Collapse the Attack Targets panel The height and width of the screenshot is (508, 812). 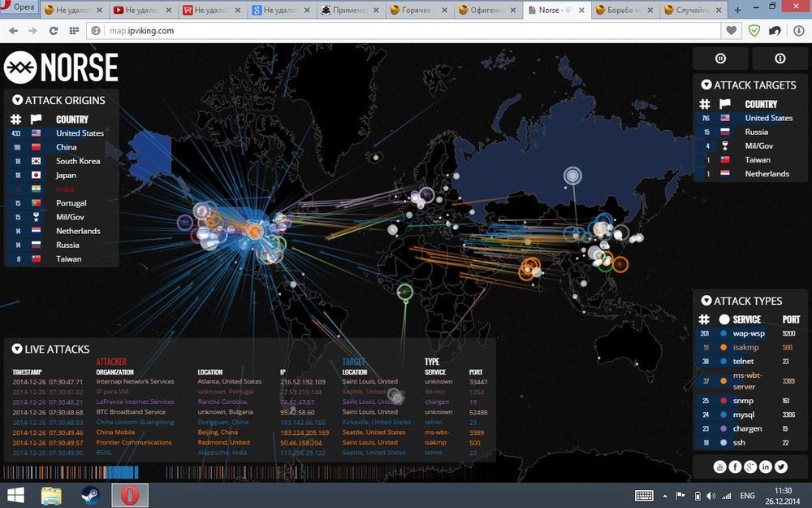point(706,85)
